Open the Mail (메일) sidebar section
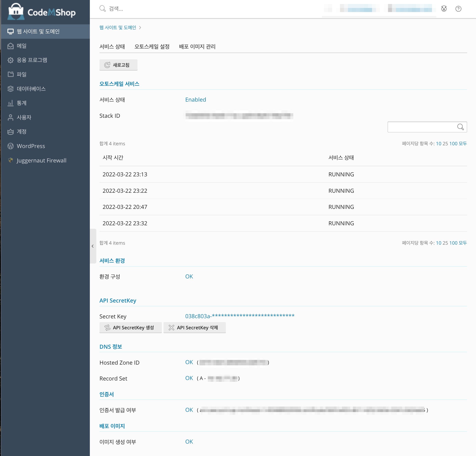 22,46
